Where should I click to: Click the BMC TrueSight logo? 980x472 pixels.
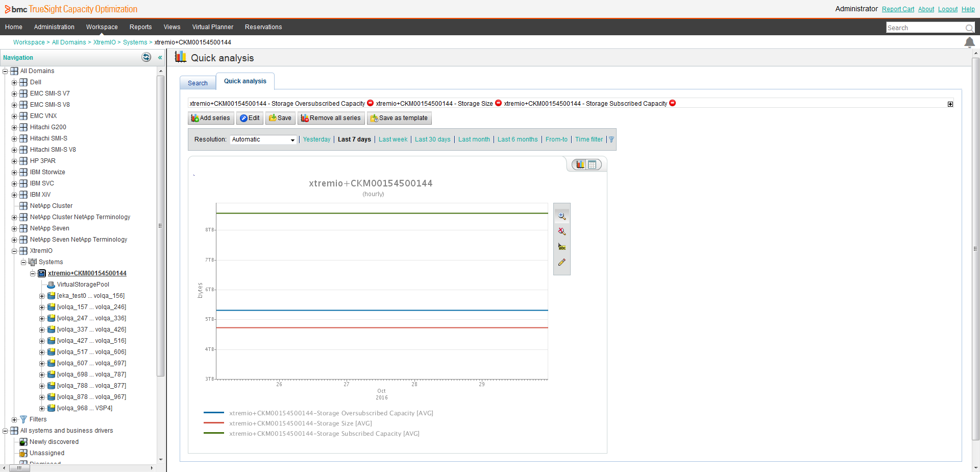(x=71, y=9)
